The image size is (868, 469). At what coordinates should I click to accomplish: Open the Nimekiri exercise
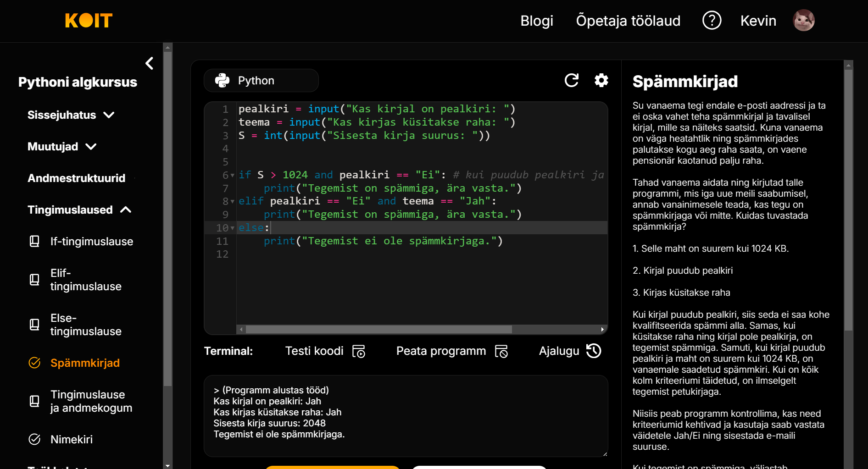(x=72, y=440)
